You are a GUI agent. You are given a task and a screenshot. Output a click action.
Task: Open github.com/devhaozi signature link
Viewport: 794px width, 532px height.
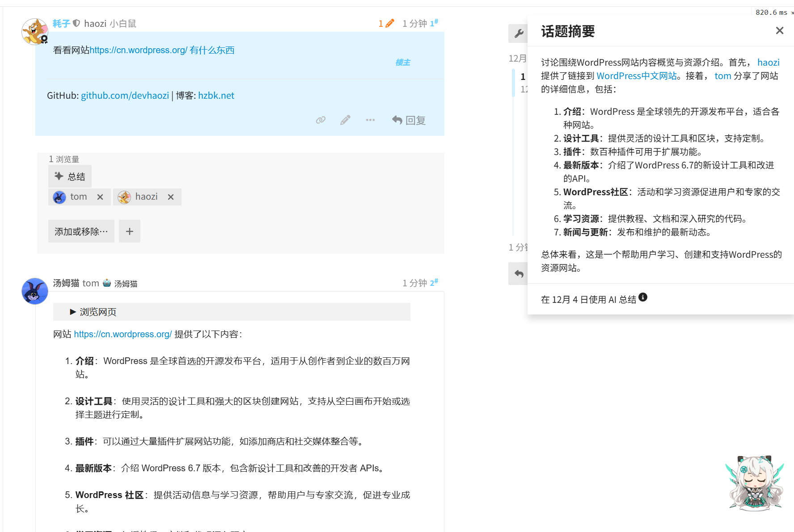click(125, 96)
